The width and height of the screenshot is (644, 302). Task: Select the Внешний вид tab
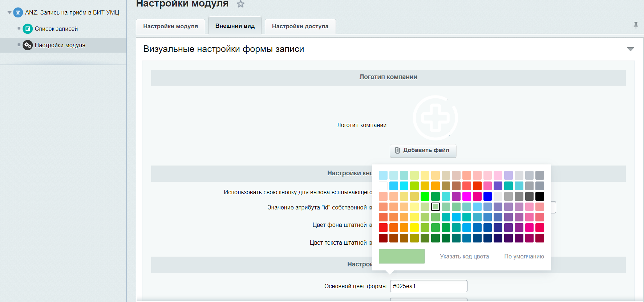tap(235, 26)
